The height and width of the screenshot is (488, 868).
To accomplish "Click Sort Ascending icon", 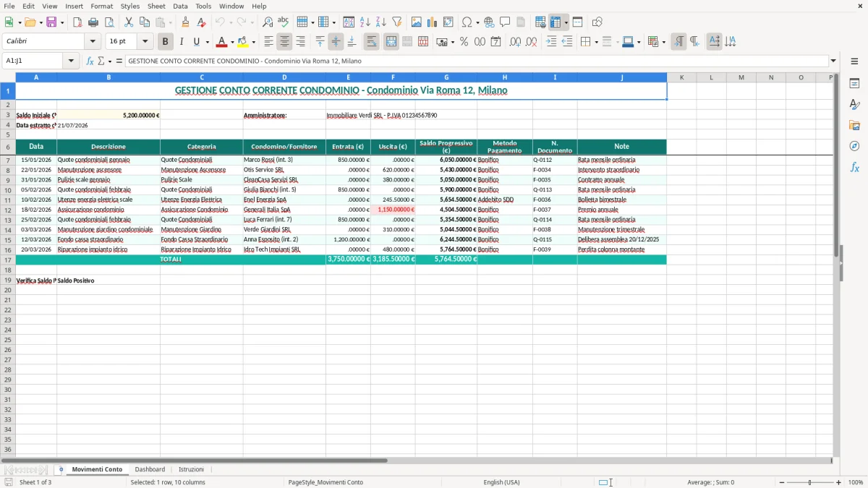I will click(x=365, y=22).
